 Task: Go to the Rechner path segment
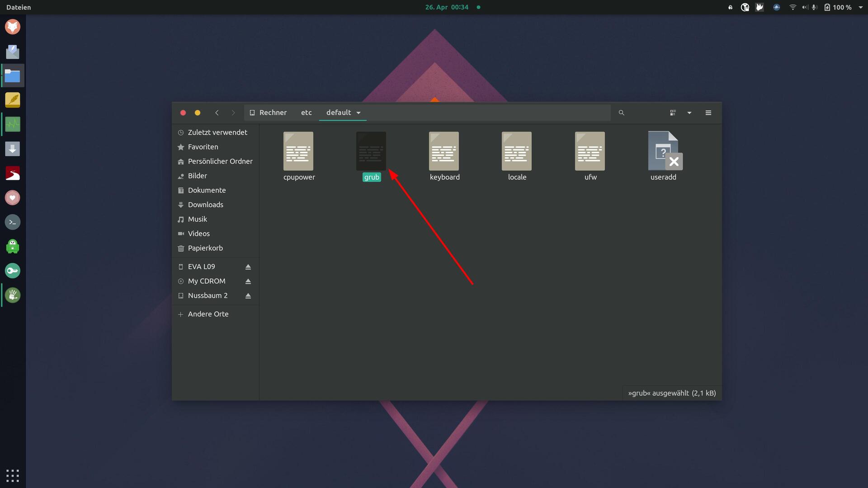coord(273,113)
